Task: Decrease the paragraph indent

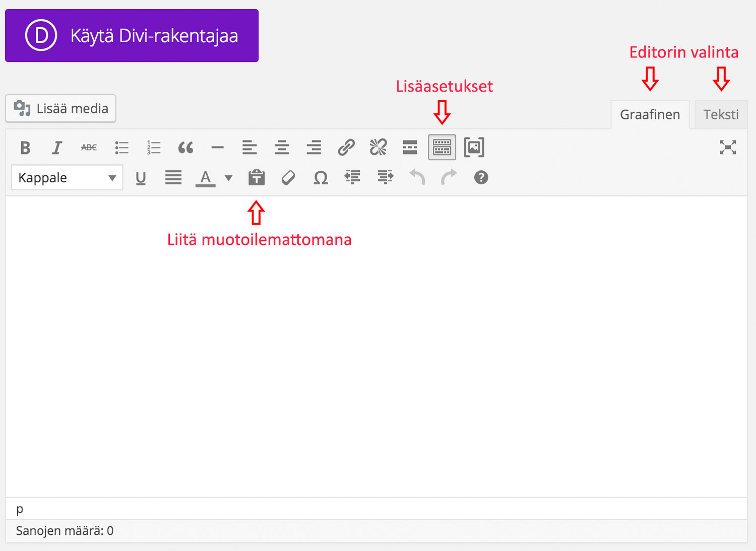Action: pyautogui.click(x=352, y=177)
